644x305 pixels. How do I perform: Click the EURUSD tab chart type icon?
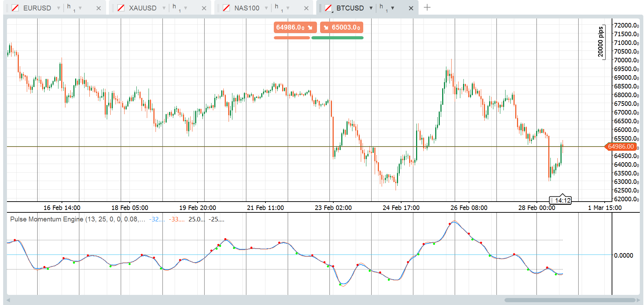pos(15,8)
